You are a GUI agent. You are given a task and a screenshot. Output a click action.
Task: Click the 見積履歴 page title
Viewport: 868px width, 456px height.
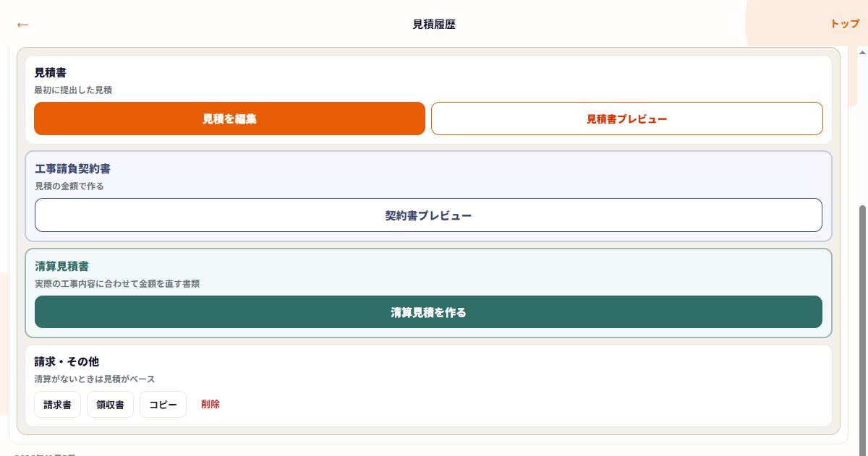pyautogui.click(x=434, y=25)
